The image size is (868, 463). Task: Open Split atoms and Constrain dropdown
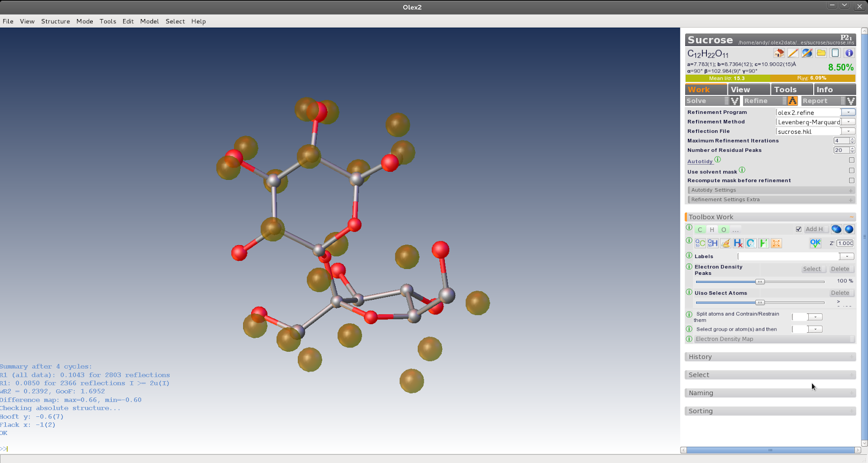coord(815,317)
